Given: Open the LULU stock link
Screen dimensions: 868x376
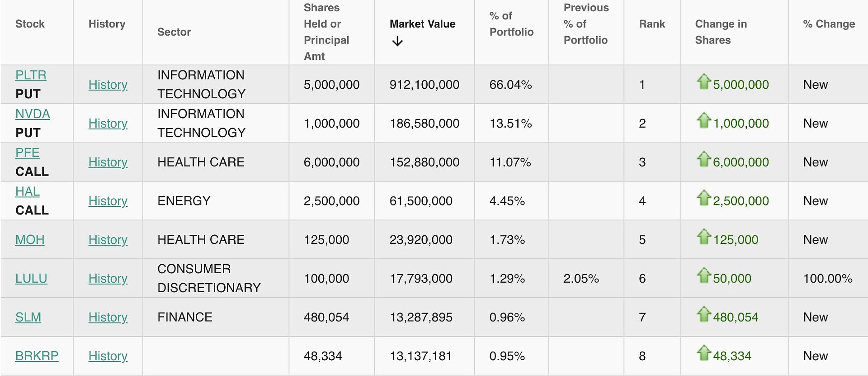Looking at the screenshot, I should tap(31, 279).
